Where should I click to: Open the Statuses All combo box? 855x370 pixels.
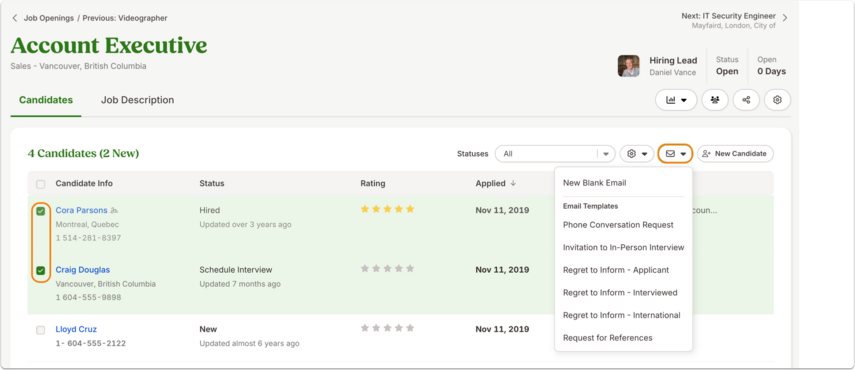(555, 154)
